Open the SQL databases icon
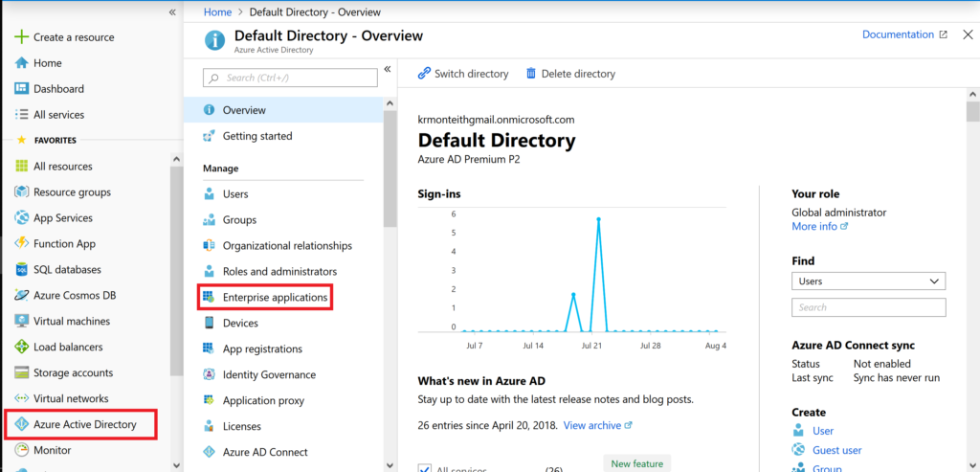980x472 pixels. pyautogui.click(x=22, y=269)
